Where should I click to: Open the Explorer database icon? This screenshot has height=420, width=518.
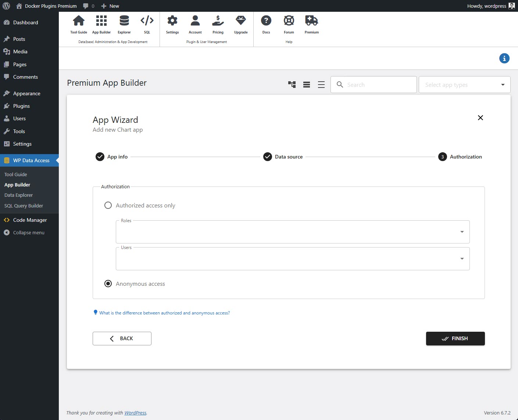124,21
